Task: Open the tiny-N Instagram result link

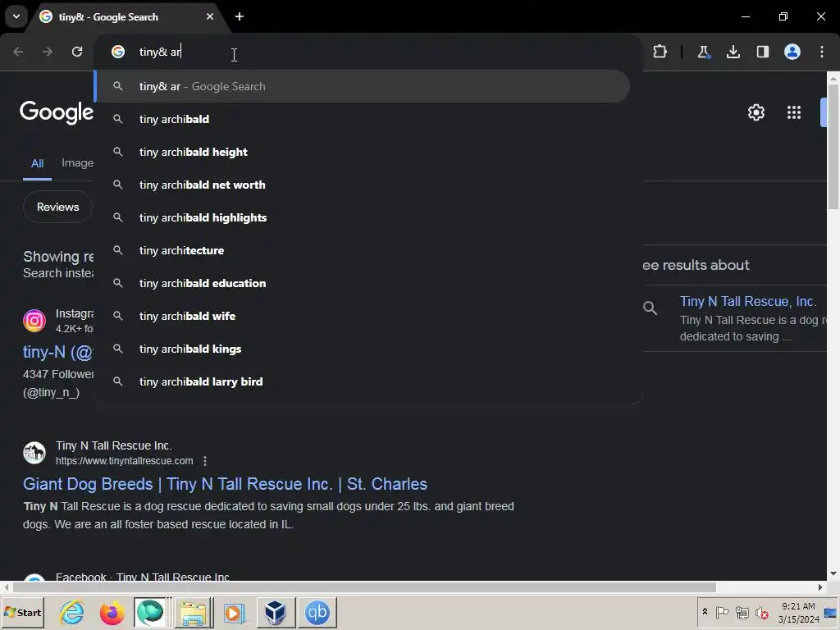Action: click(x=58, y=352)
